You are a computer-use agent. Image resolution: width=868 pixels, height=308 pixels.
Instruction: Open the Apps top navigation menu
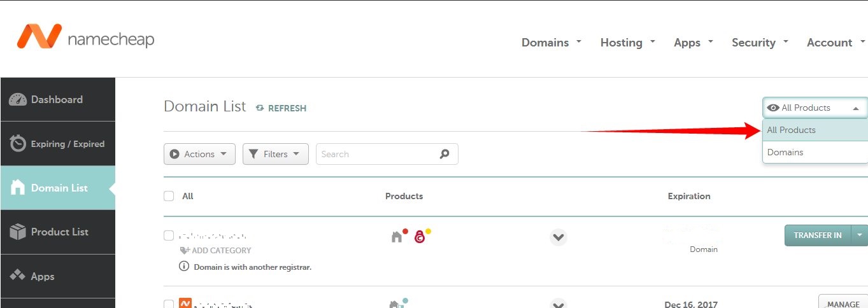(694, 43)
